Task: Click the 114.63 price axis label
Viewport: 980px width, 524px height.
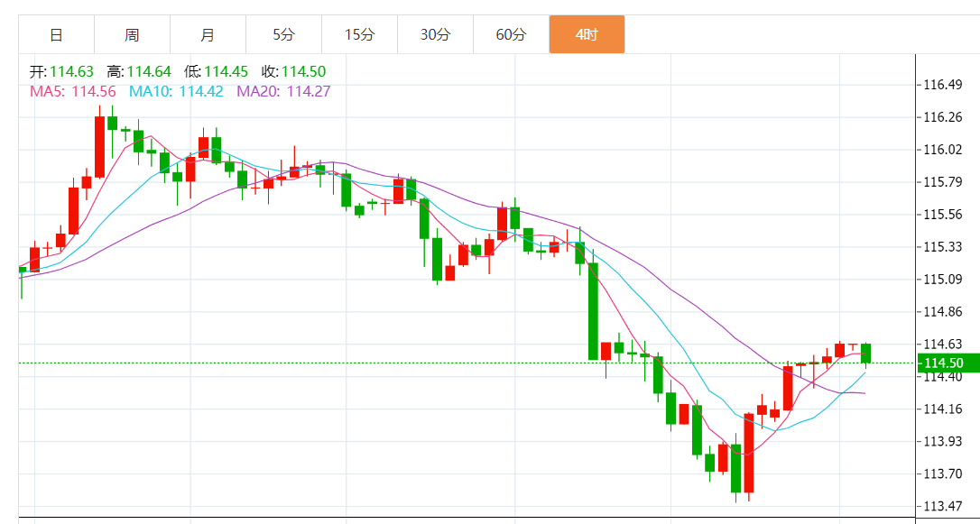Action: point(945,345)
